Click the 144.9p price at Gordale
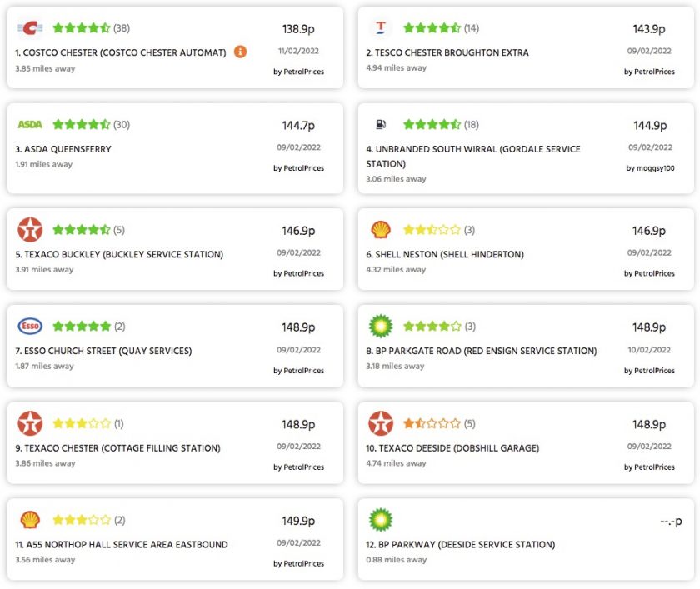The height and width of the screenshot is (589, 700). tap(650, 126)
